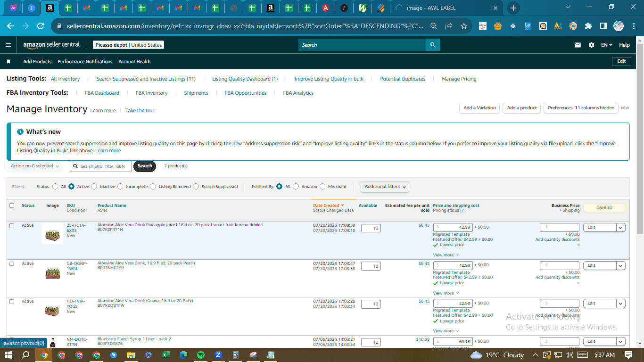Open Spotify from the taskbar
The image size is (644, 362).
point(201,355)
